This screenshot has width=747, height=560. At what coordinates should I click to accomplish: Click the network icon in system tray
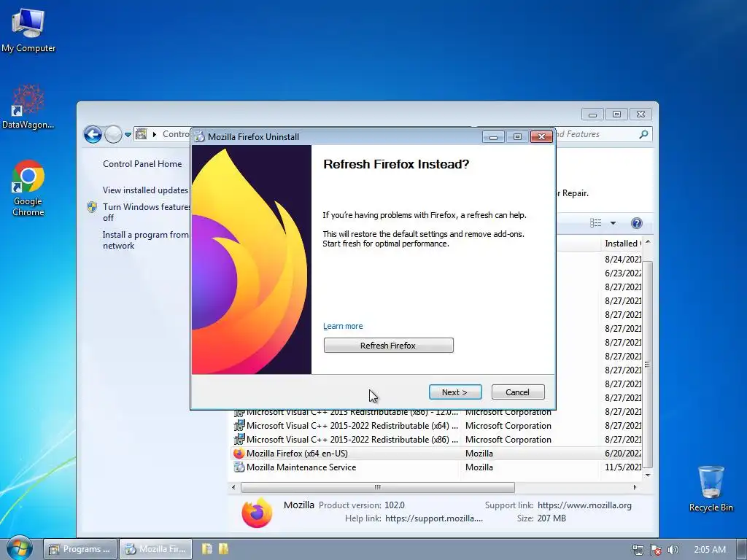[638, 550]
